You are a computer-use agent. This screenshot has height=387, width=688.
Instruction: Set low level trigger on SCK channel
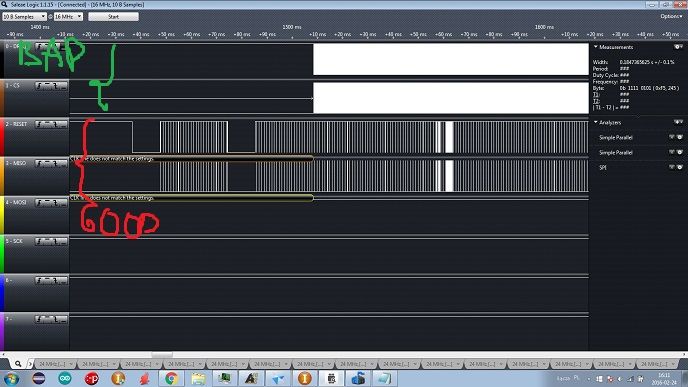point(63,241)
